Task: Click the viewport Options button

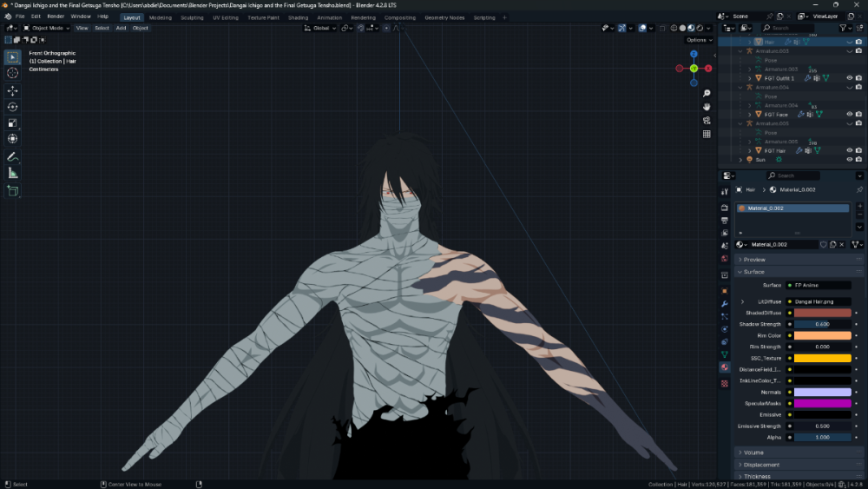Action: [698, 40]
